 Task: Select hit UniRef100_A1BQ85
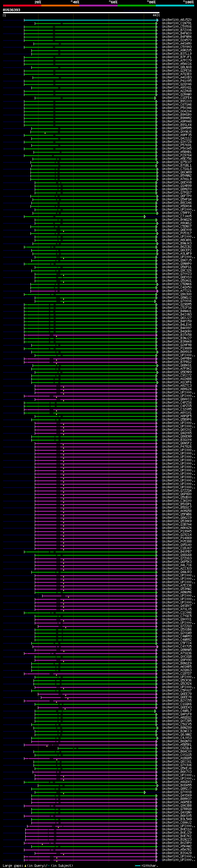pyautogui.click(x=176, y=758)
